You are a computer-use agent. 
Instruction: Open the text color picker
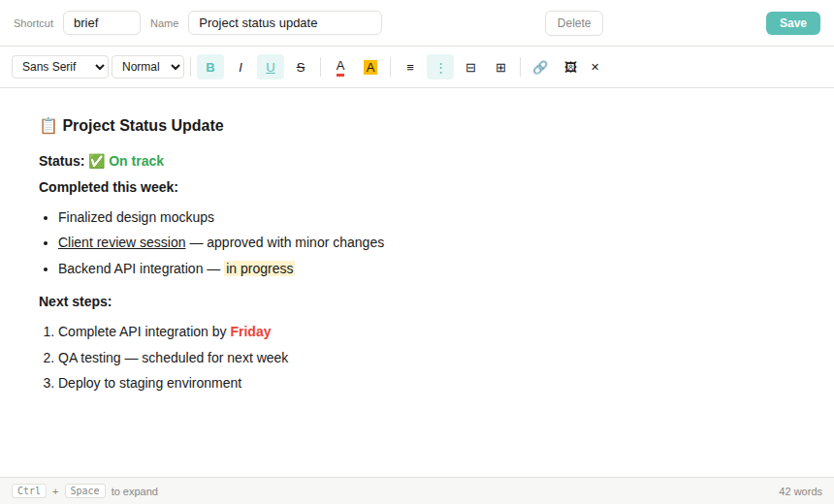(x=340, y=67)
